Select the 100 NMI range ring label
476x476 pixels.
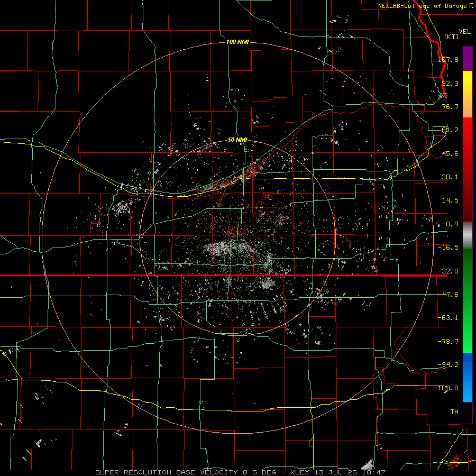[237, 42]
